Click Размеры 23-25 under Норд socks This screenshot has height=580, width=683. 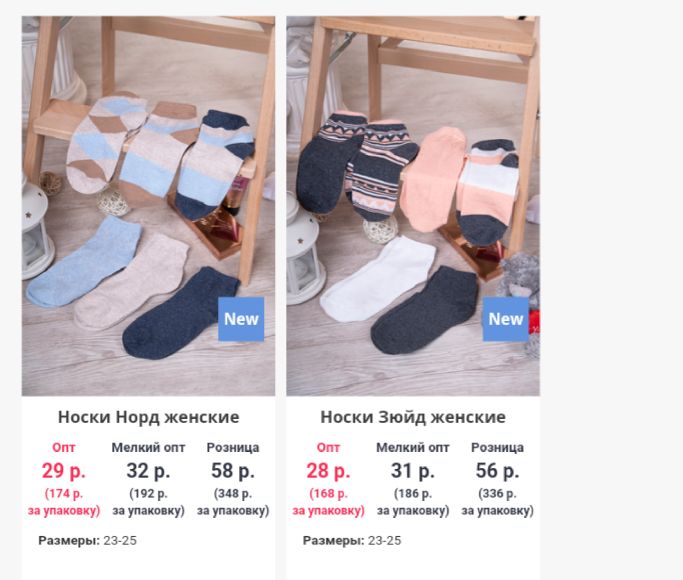click(88, 540)
